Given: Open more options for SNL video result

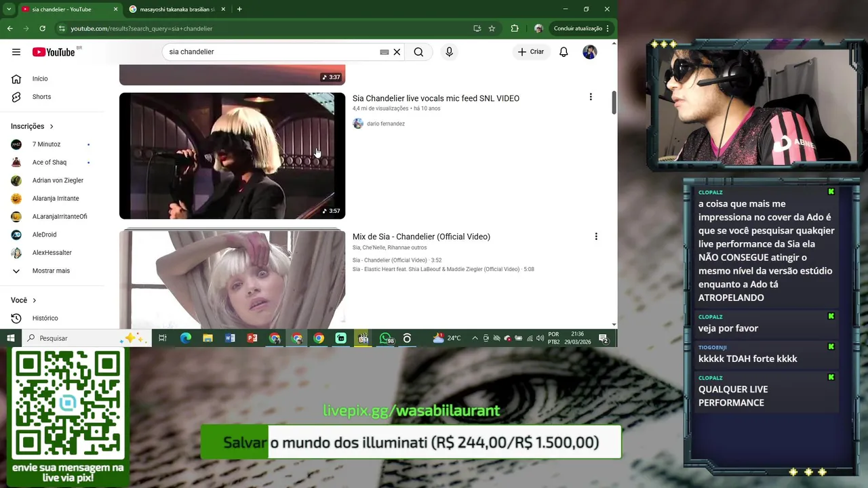Looking at the screenshot, I should click(591, 98).
